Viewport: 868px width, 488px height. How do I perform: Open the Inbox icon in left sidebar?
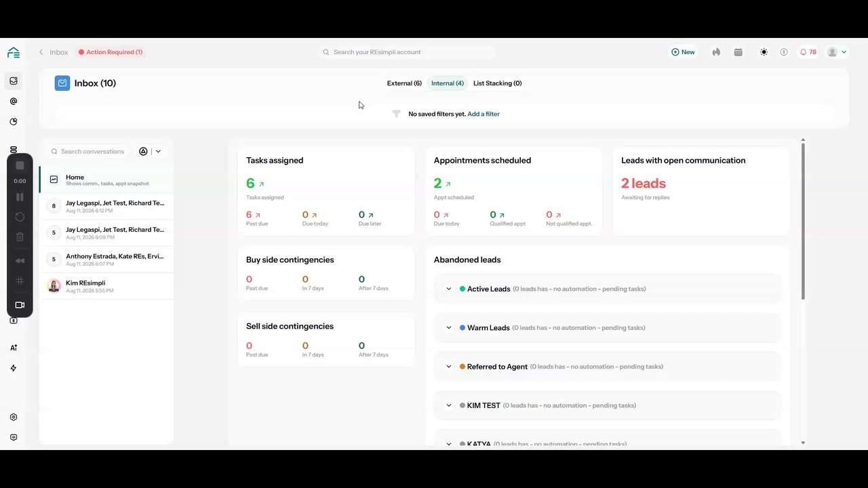coord(14,81)
